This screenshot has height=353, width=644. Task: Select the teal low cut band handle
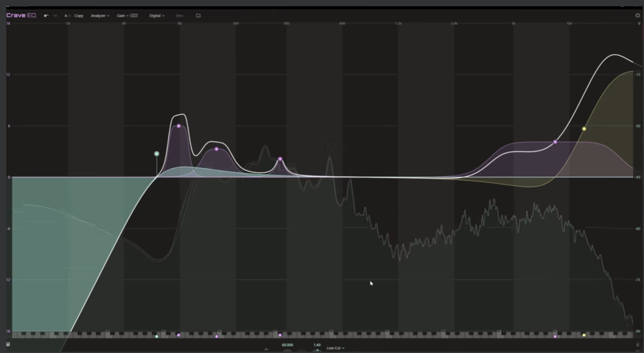(x=157, y=154)
